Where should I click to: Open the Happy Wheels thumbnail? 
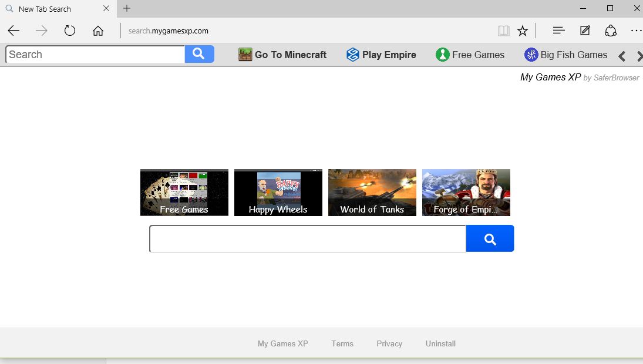[278, 193]
